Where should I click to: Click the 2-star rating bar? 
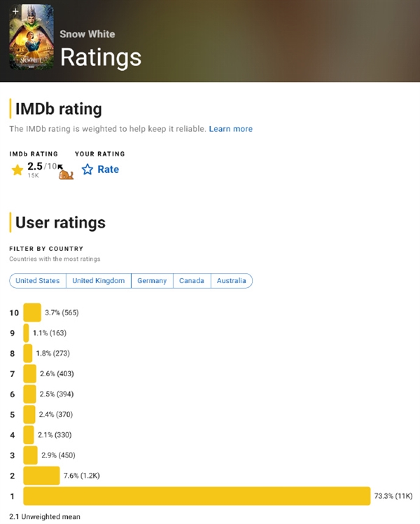pos(41,476)
